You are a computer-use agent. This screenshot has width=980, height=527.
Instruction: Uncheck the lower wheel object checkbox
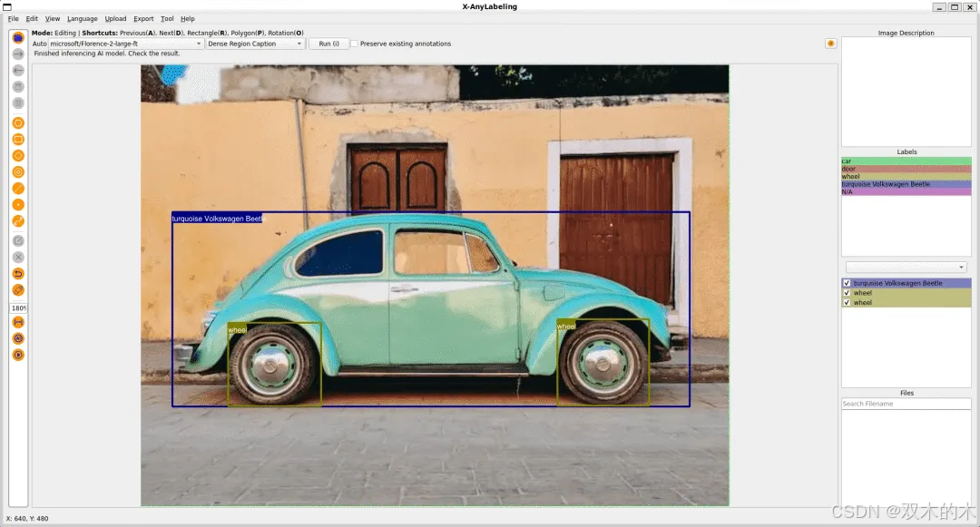847,302
